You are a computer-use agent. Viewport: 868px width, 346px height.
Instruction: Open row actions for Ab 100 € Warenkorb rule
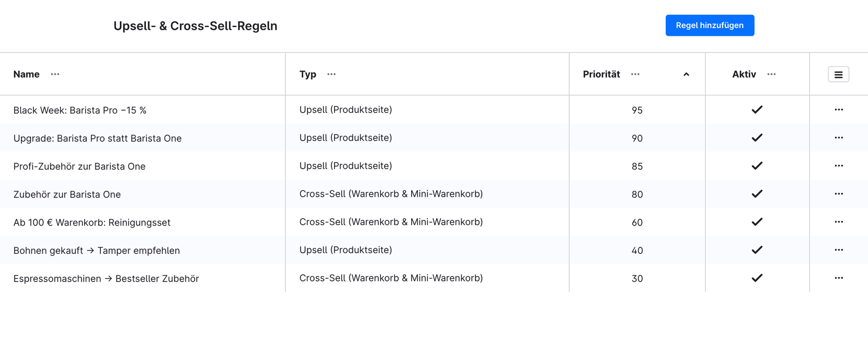point(839,222)
